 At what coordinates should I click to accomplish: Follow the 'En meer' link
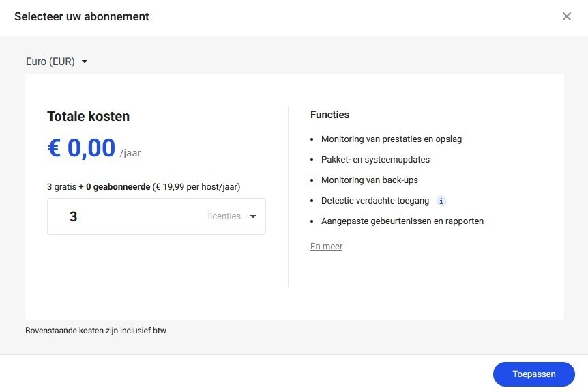326,247
